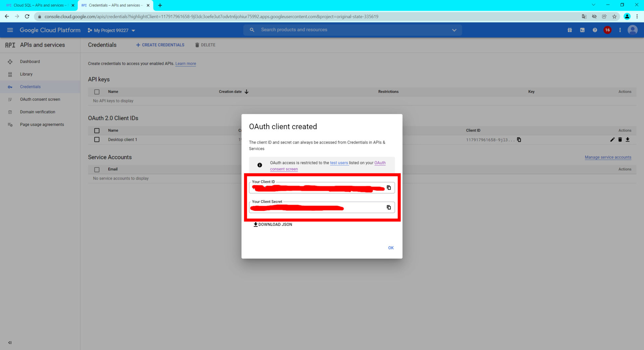The image size is (644, 350).
Task: Open the help question mark icon
Action: 595,30
